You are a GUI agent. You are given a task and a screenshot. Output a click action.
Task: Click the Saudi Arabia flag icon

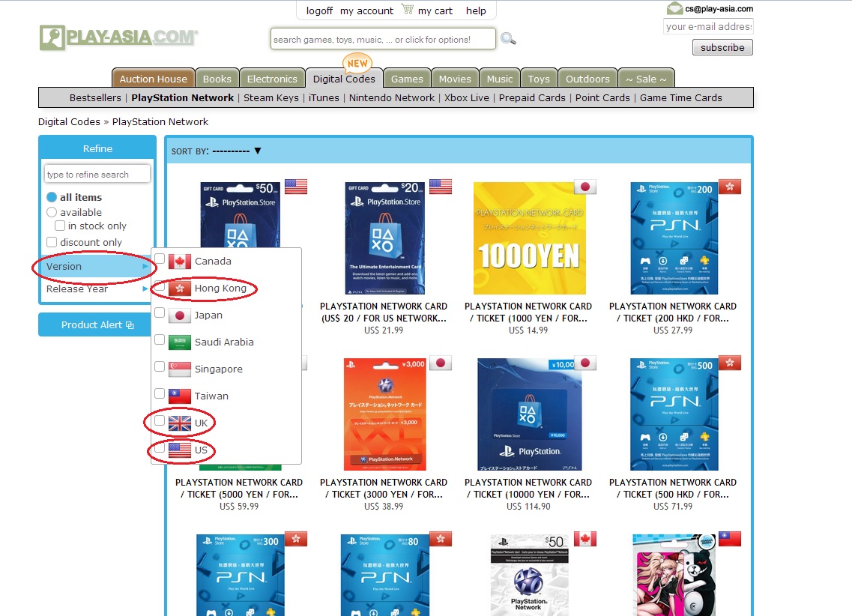pos(180,342)
